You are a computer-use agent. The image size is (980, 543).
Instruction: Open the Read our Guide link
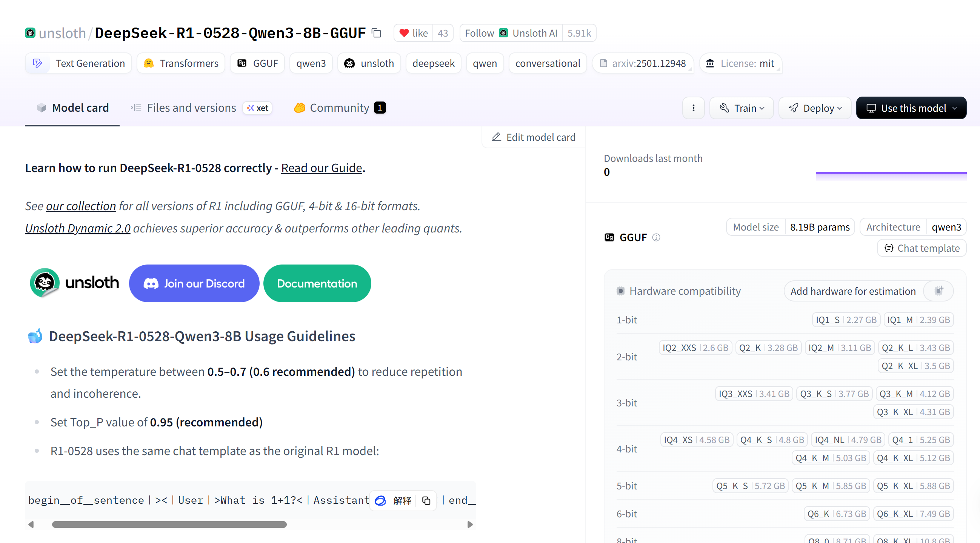pos(321,168)
